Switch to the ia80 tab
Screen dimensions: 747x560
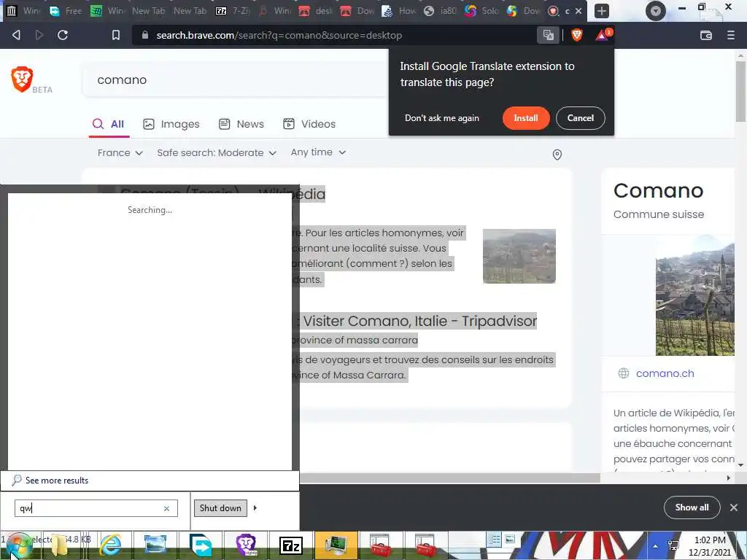click(441, 10)
